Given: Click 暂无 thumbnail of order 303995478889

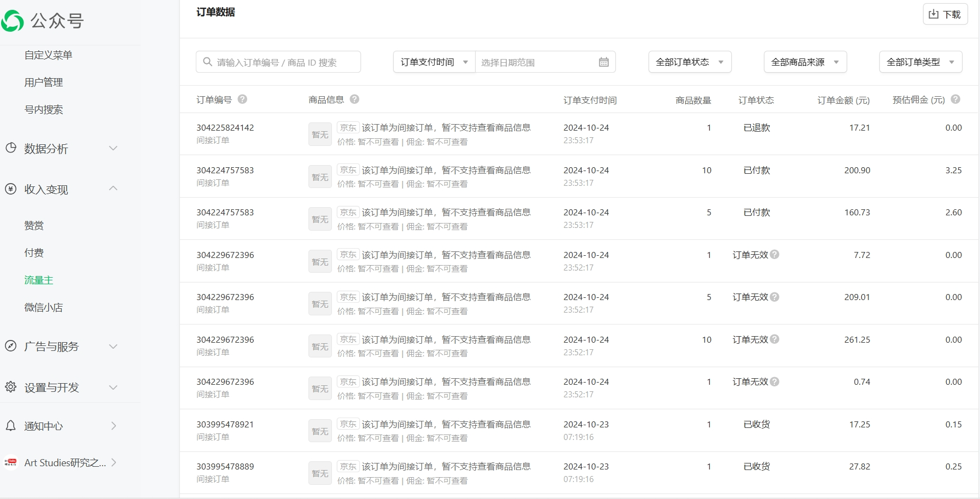Looking at the screenshot, I should (x=320, y=473).
